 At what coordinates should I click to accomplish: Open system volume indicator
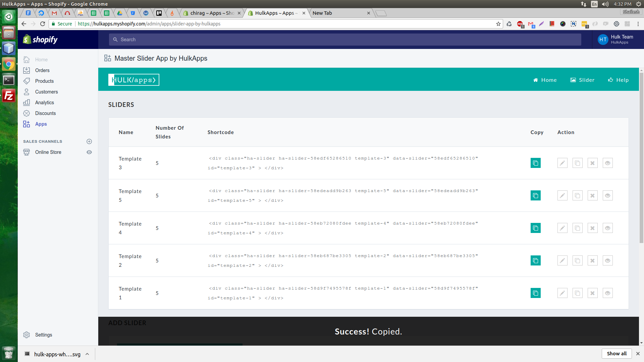coord(605,4)
